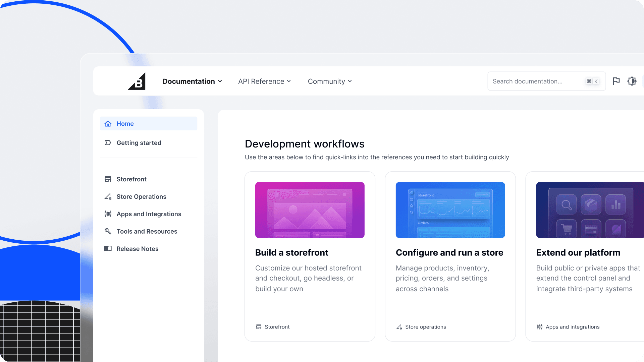Click Store operations link in card

pos(425,327)
